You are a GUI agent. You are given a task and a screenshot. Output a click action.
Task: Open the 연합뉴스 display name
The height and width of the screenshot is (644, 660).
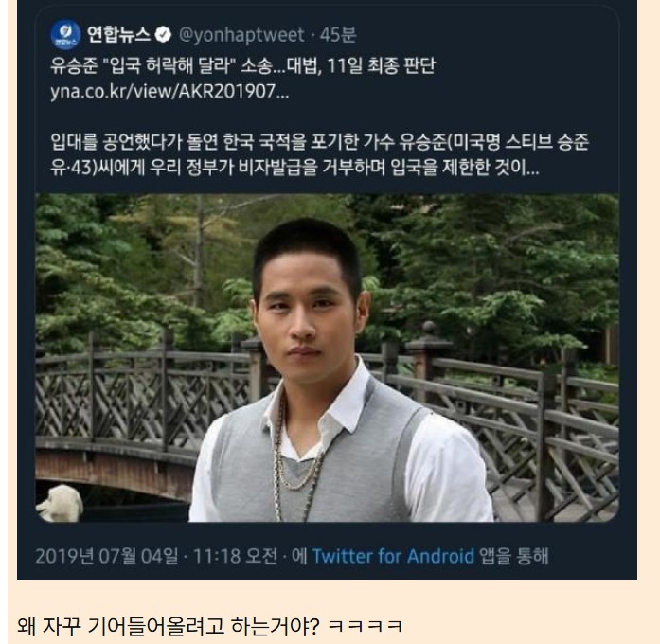click(118, 34)
